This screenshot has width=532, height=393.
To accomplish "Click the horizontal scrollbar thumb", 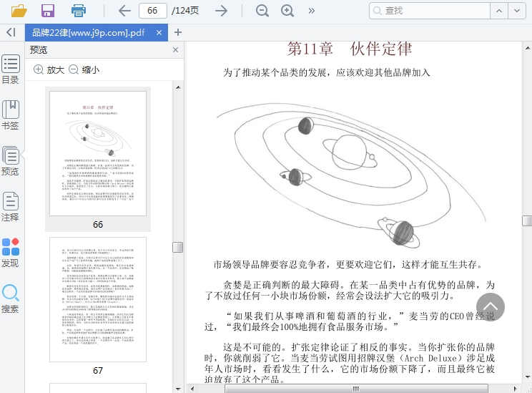I will [x=356, y=389].
